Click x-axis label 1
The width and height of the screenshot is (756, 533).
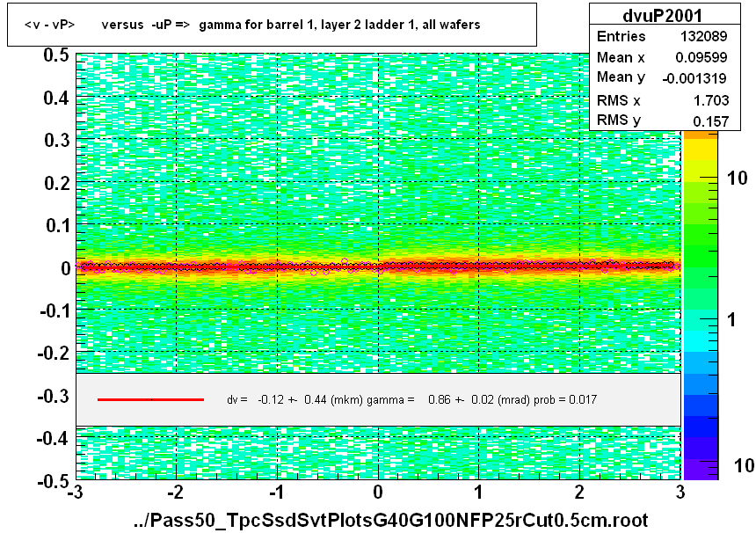click(478, 492)
